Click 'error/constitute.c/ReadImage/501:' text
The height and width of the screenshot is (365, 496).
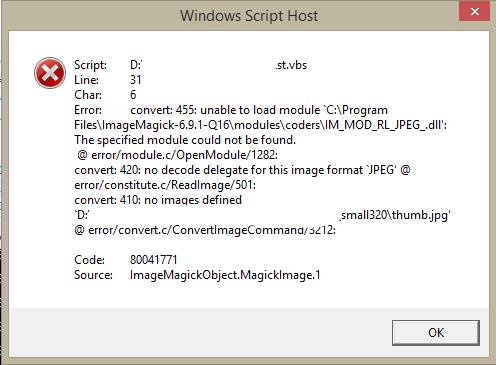tap(165, 185)
